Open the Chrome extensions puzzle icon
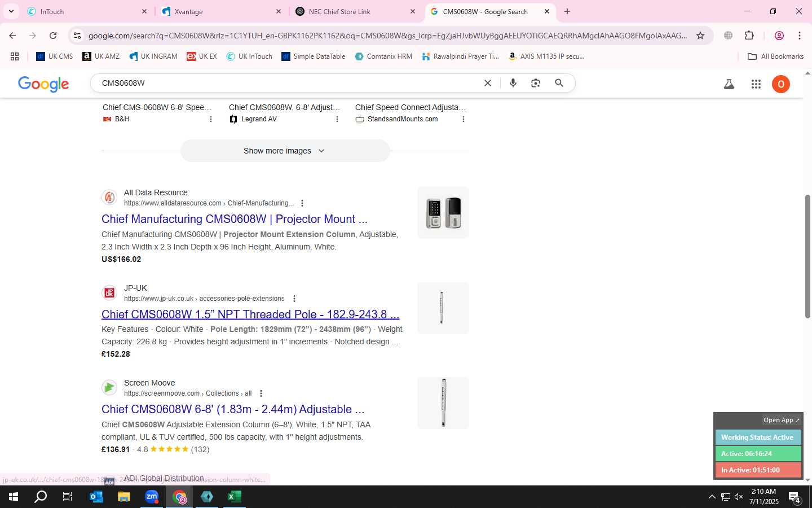The width and height of the screenshot is (812, 508). [749, 36]
